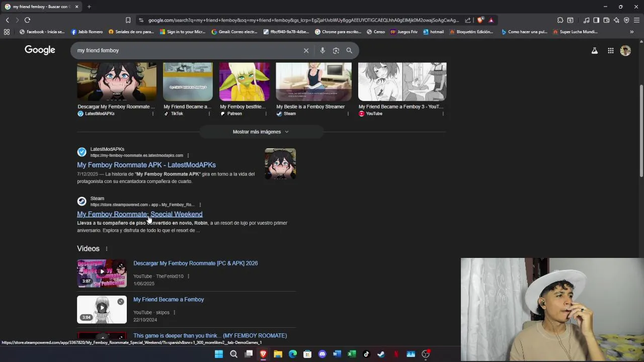The width and height of the screenshot is (644, 362).
Task: Open the 'Jabib Romero' bookmark
Action: [87, 32]
